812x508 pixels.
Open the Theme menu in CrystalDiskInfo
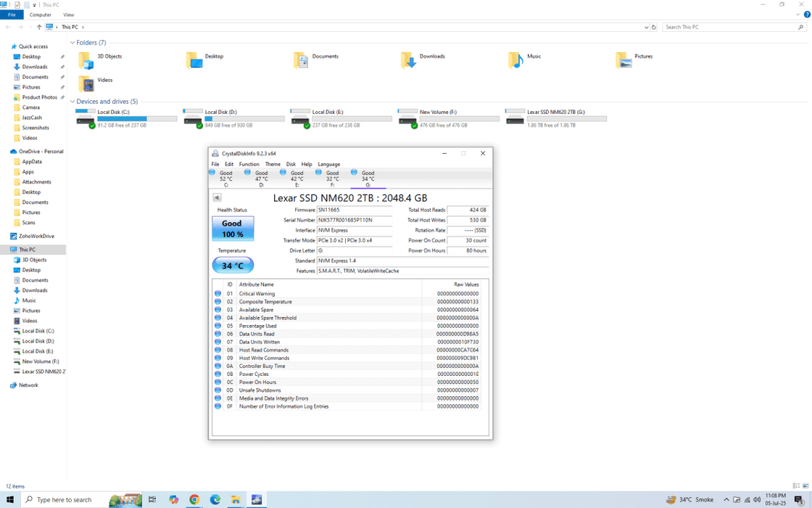click(273, 164)
